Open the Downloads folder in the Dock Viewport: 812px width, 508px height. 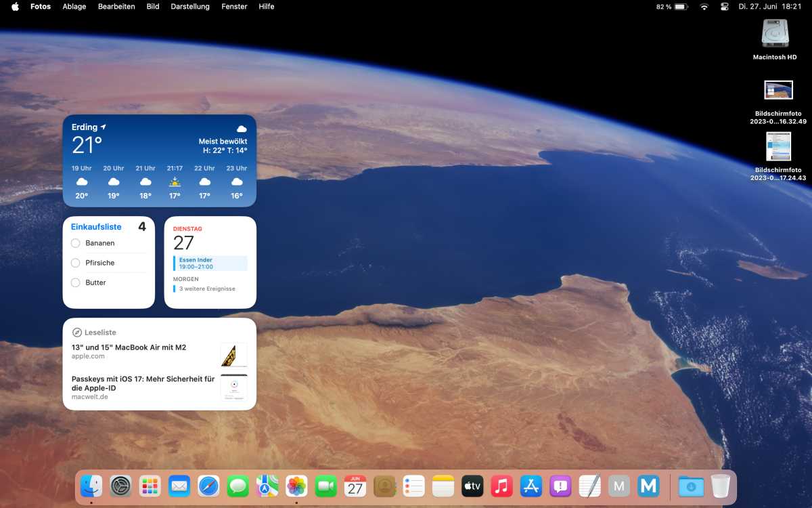point(691,486)
